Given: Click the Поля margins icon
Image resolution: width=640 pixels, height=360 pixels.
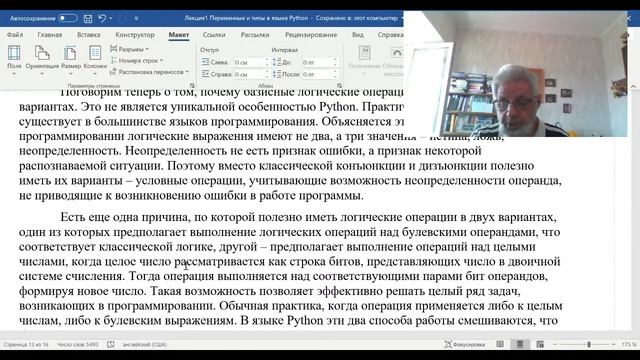Looking at the screenshot, I should coord(14,53).
